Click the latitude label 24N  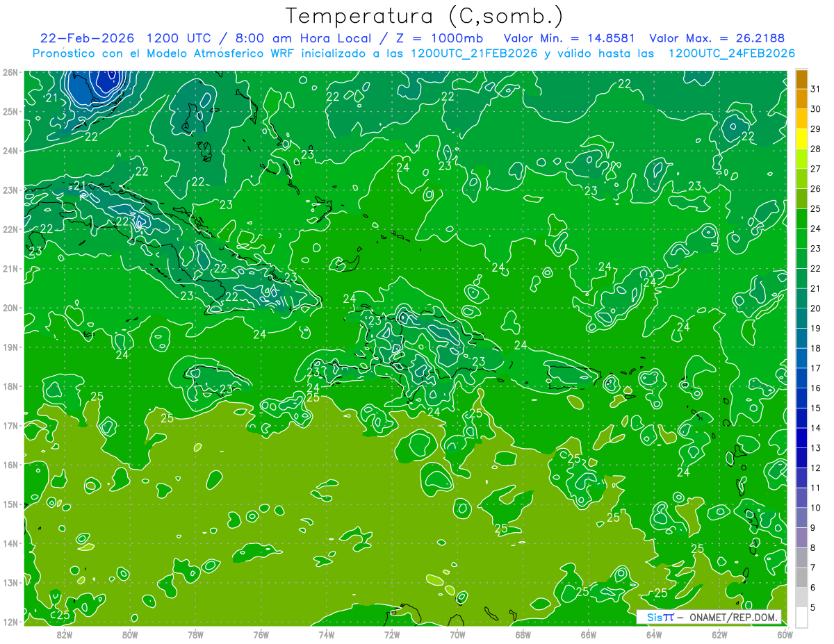pyautogui.click(x=10, y=151)
